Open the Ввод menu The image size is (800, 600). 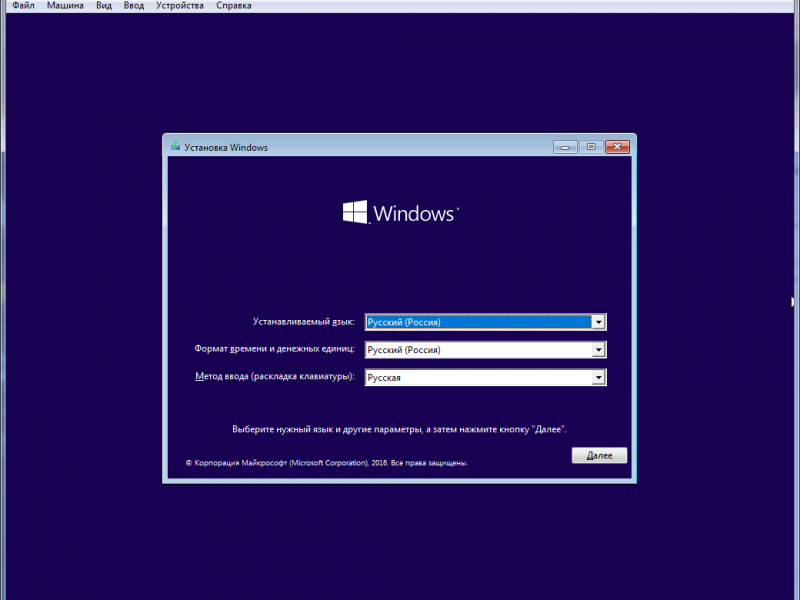point(134,6)
